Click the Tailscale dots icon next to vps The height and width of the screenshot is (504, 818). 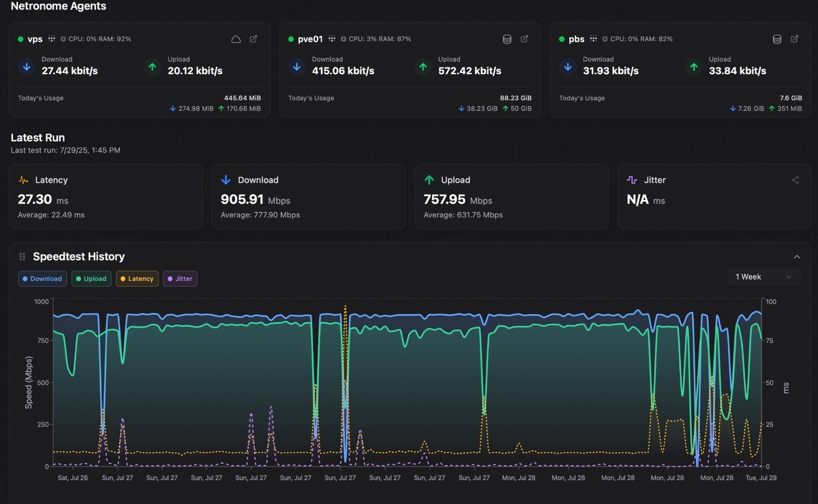click(x=51, y=40)
